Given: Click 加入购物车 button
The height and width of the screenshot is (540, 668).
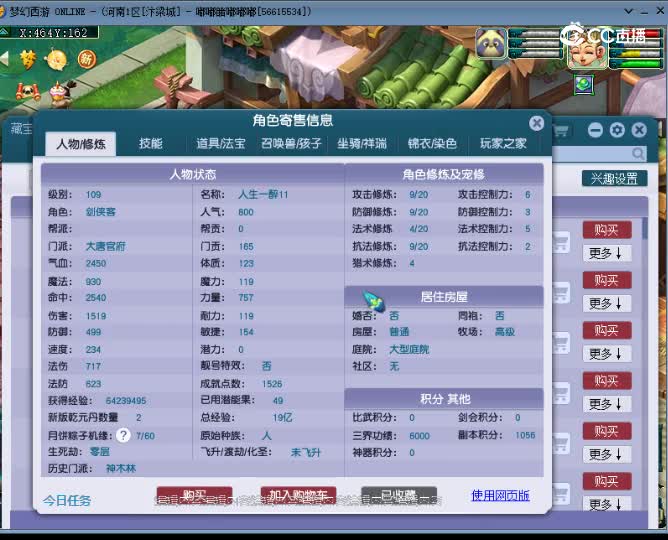Looking at the screenshot, I should [x=298, y=495].
